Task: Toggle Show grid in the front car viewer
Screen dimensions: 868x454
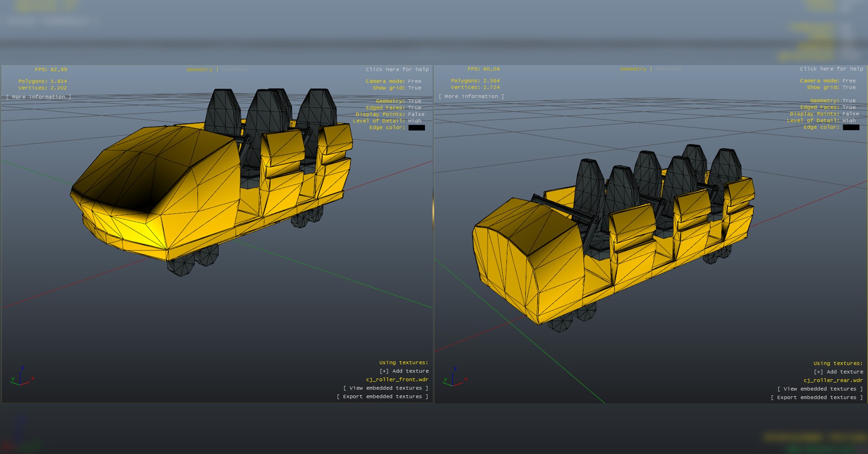Action: tap(414, 88)
